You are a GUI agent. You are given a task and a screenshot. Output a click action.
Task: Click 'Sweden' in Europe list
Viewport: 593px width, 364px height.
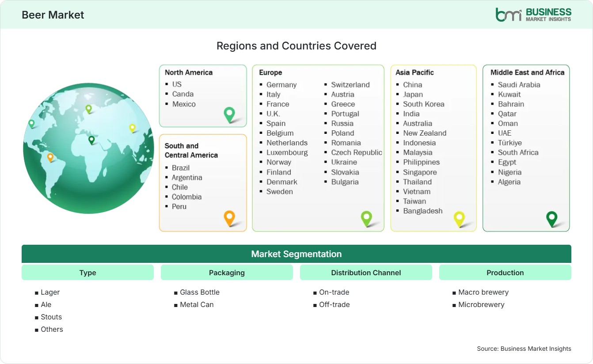tap(280, 191)
